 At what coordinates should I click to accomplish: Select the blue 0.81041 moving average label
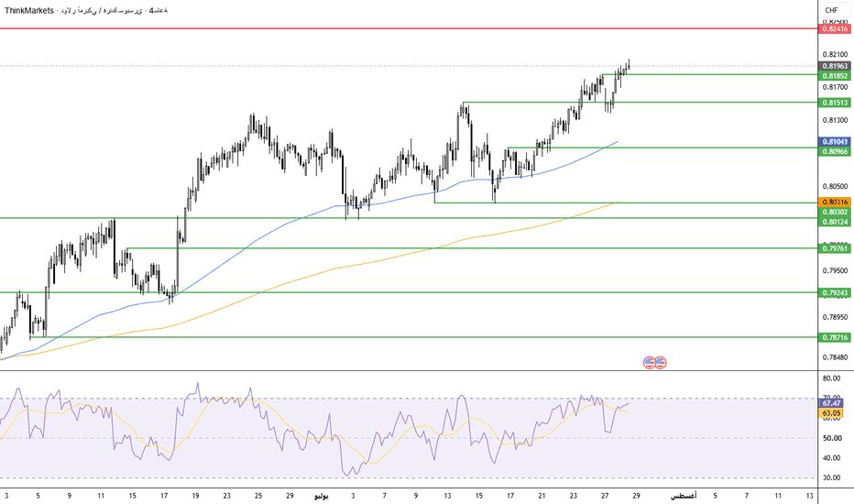coord(835,142)
